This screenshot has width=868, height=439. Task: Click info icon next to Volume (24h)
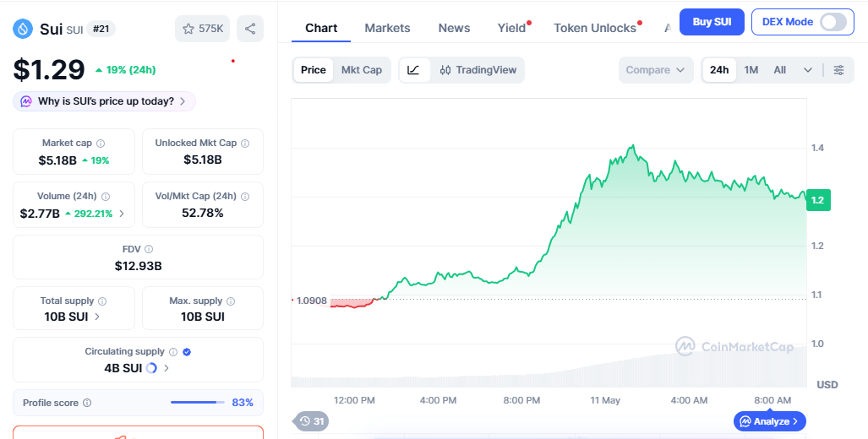[106, 196]
